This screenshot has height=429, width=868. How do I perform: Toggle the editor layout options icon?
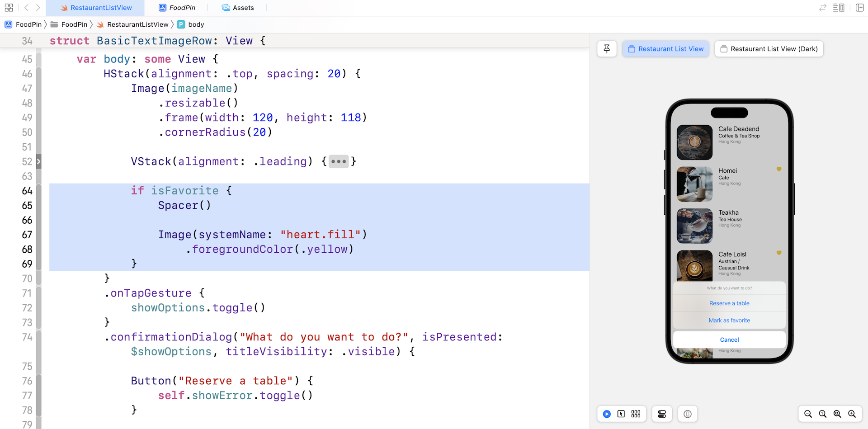pos(838,8)
